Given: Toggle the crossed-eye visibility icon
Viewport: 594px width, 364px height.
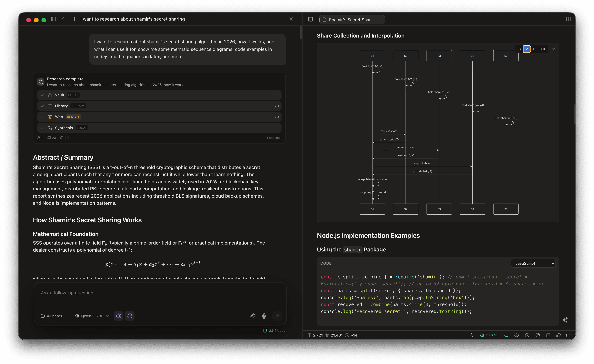Looking at the screenshot, I should point(516,335).
